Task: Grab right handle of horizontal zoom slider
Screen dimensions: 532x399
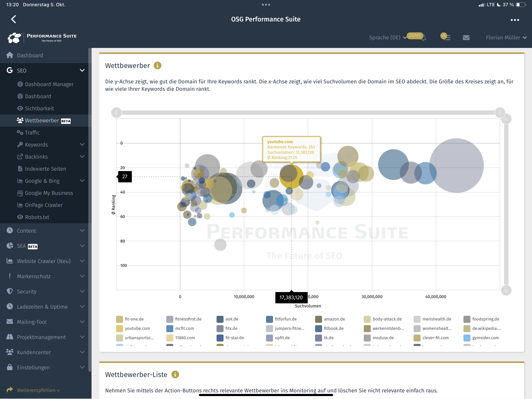Action: (x=500, y=112)
